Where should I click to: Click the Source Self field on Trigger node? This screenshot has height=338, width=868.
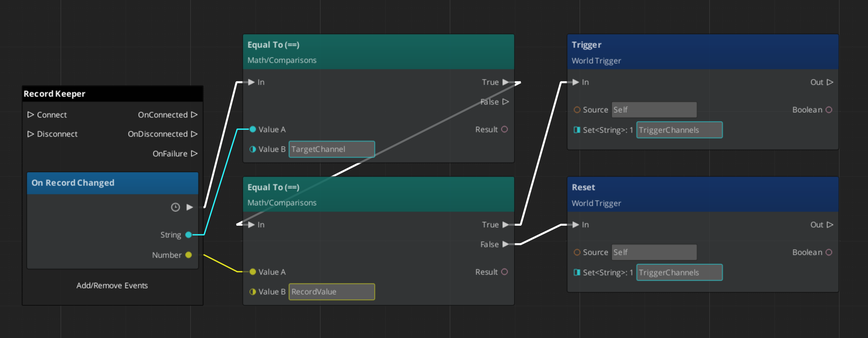[x=654, y=110]
